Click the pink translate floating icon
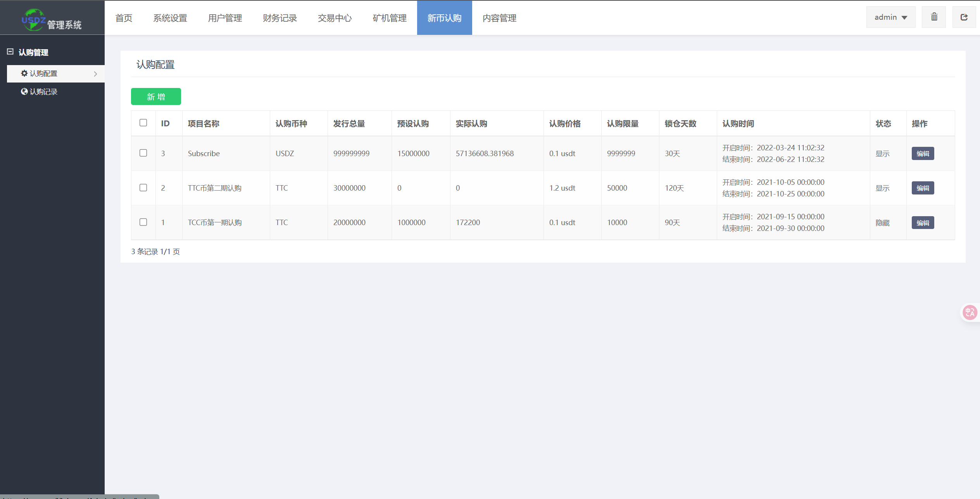The image size is (980, 499). tap(970, 312)
